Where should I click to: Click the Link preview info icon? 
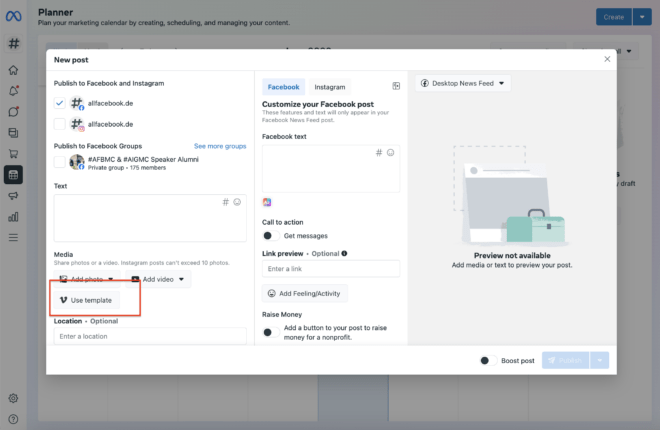pos(344,253)
